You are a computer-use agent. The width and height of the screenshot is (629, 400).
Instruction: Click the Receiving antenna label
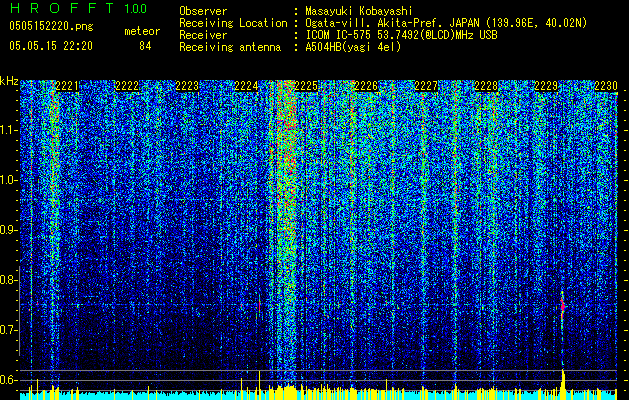point(230,47)
